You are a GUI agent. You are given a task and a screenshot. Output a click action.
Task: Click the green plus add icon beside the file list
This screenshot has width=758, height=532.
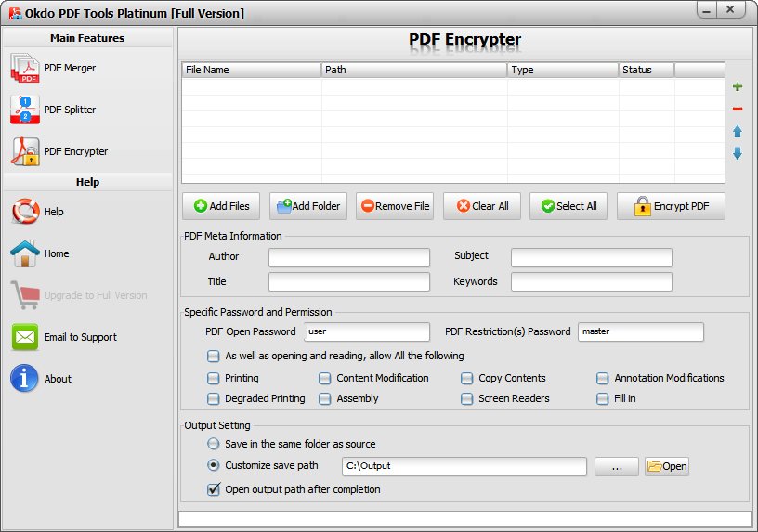click(x=738, y=86)
